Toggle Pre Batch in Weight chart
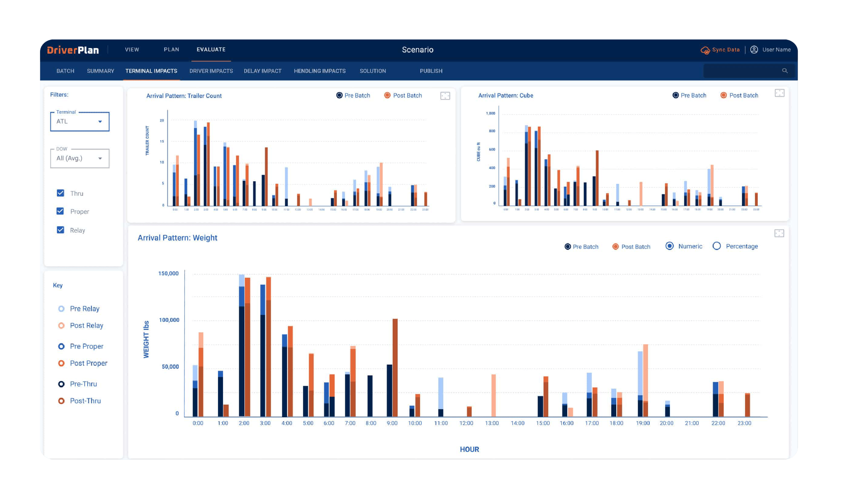 coord(568,247)
